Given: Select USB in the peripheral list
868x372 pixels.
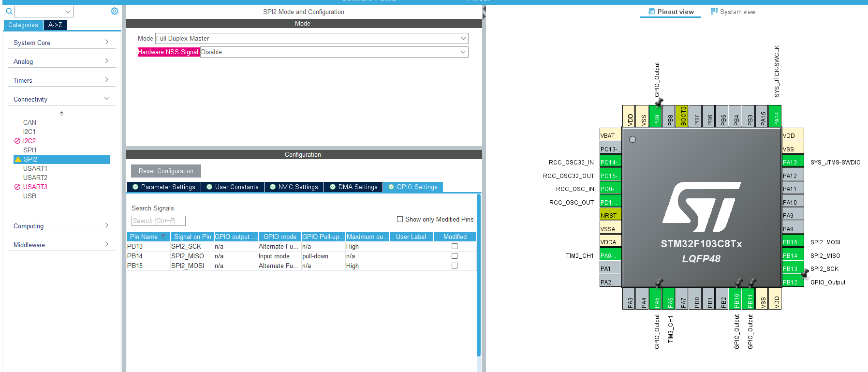Looking at the screenshot, I should (x=29, y=196).
